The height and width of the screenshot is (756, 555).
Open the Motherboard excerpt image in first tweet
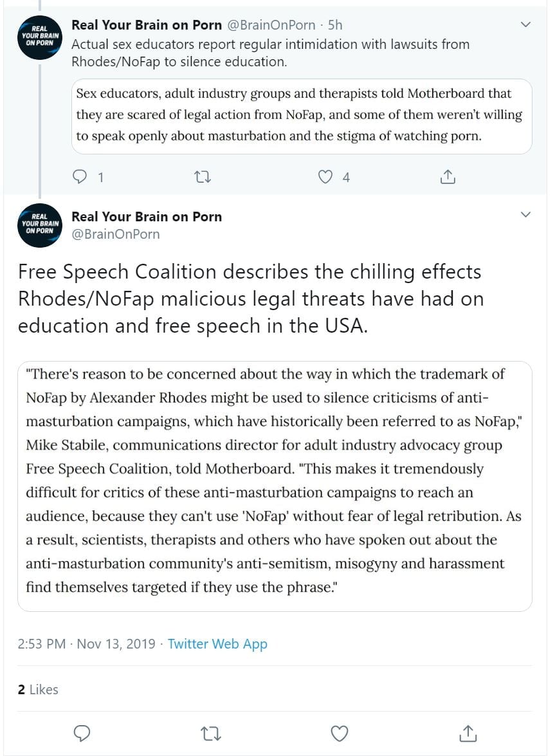tap(301, 116)
